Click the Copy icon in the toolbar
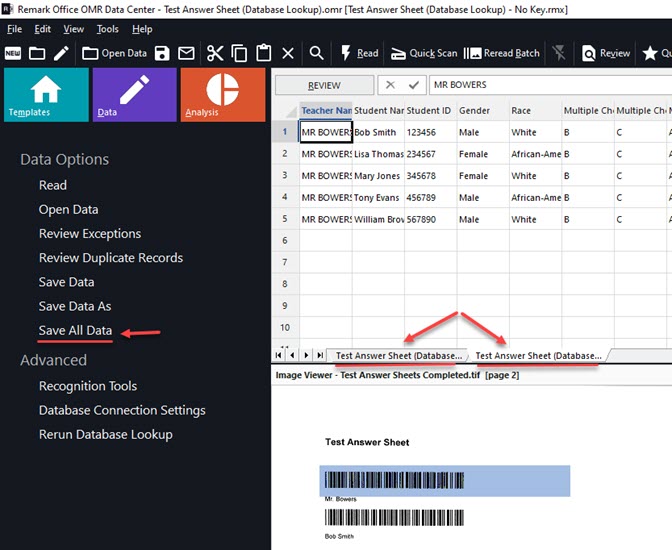The image size is (672, 550). pyautogui.click(x=239, y=54)
